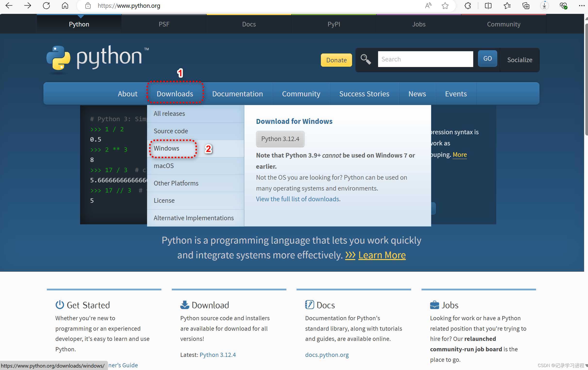Switch to the Docs top tab
Screen dimensions: 588x370
coord(249,24)
